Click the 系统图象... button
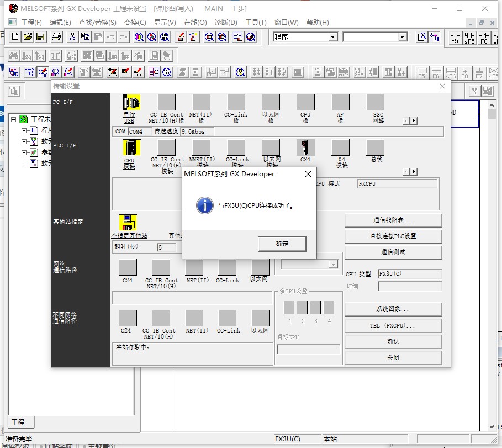Image resolution: width=502 pixels, height=448 pixels. tap(393, 309)
